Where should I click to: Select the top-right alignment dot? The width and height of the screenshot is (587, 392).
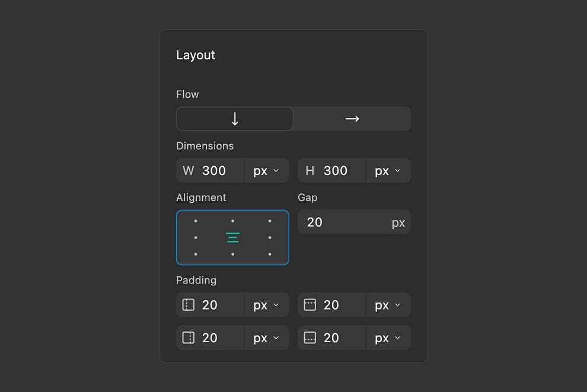pos(270,220)
